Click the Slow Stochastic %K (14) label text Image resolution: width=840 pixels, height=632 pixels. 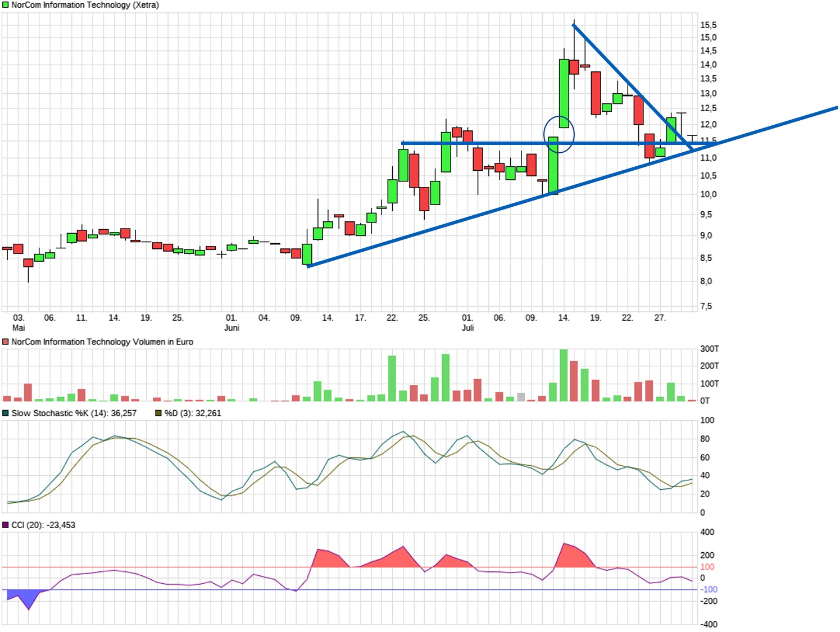[74, 413]
